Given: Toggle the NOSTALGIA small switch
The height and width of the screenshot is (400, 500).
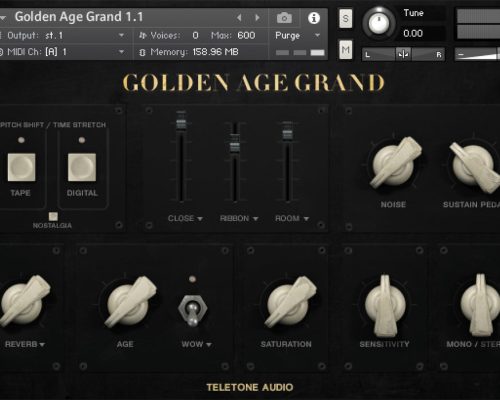Looking at the screenshot, I should tap(53, 216).
